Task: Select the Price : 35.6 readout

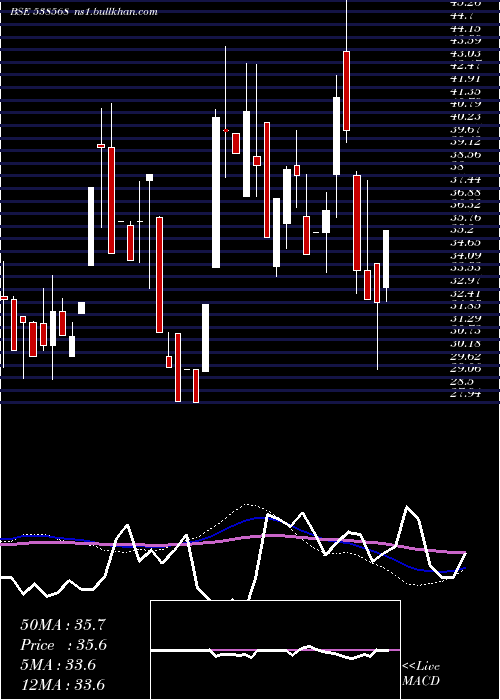Action: 64,645
